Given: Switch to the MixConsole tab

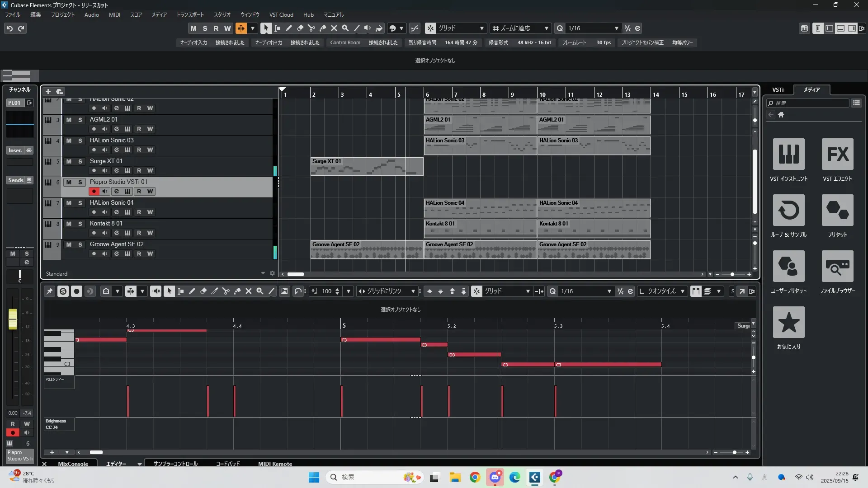Looking at the screenshot, I should coord(73,464).
